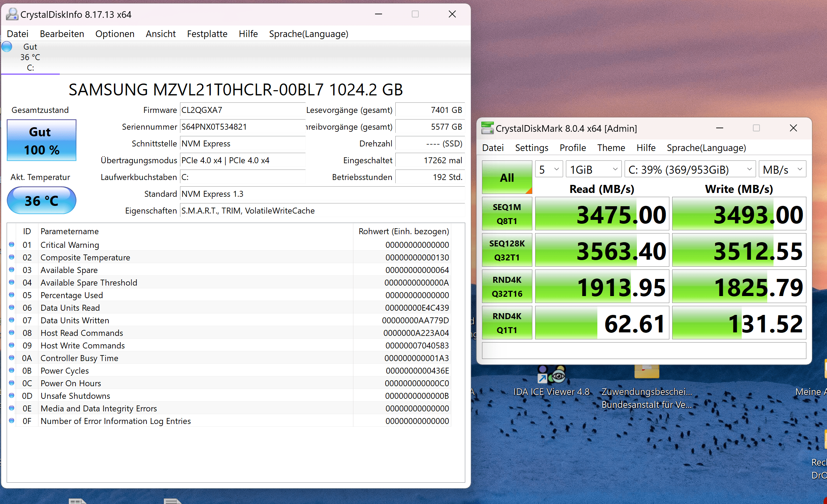The height and width of the screenshot is (504, 827).
Task: Open Settings menu in CrystalDiskMark
Action: tap(532, 148)
